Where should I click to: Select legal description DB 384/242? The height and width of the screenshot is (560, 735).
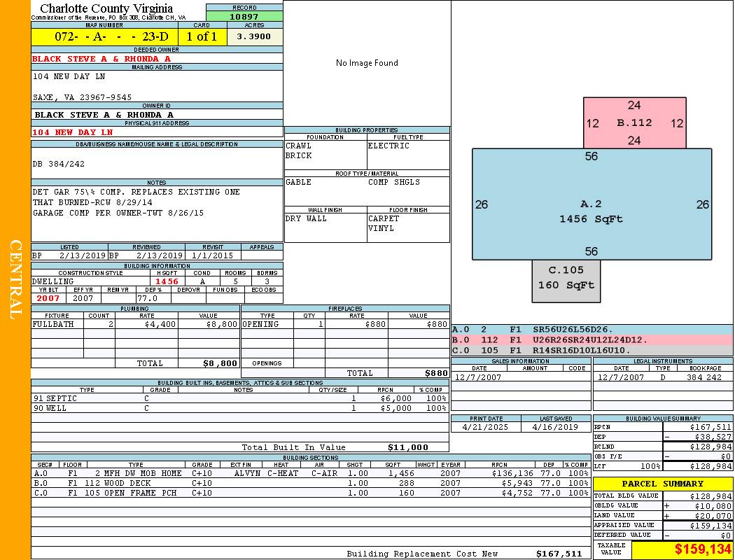59,164
